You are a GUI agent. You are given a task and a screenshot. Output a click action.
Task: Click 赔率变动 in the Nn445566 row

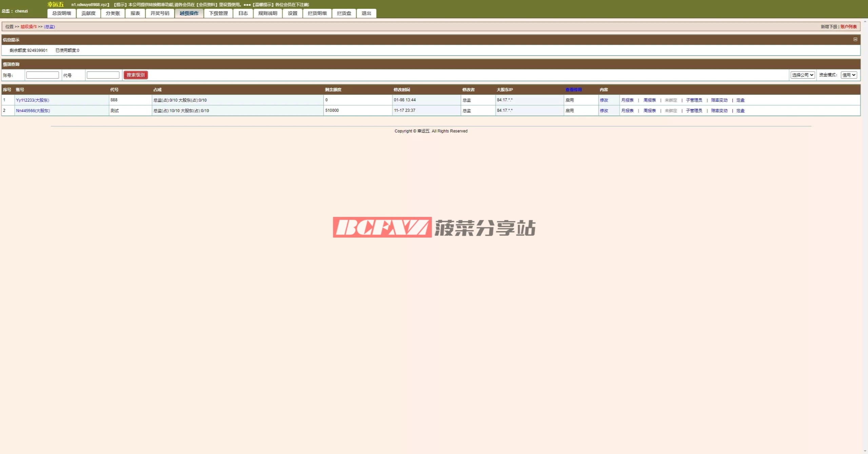point(719,110)
